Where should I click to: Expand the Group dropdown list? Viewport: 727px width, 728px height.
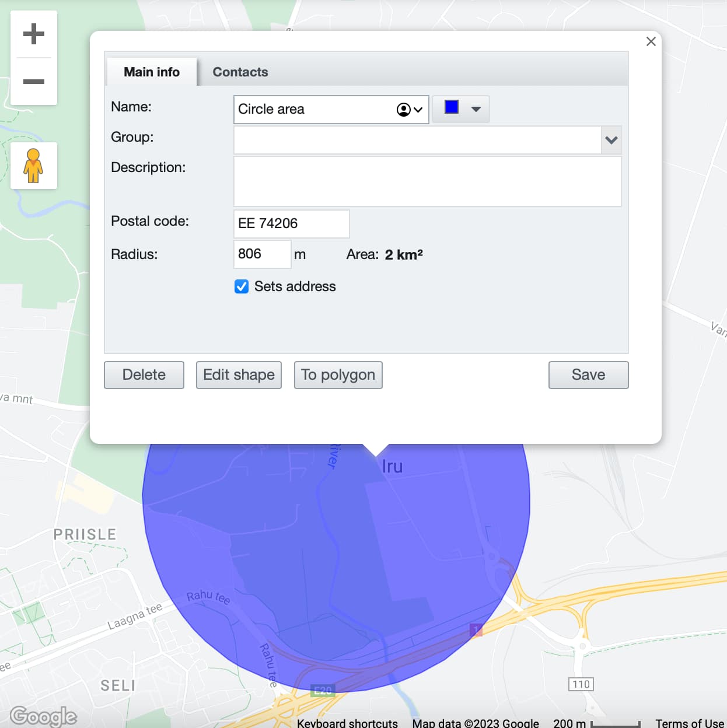click(611, 141)
